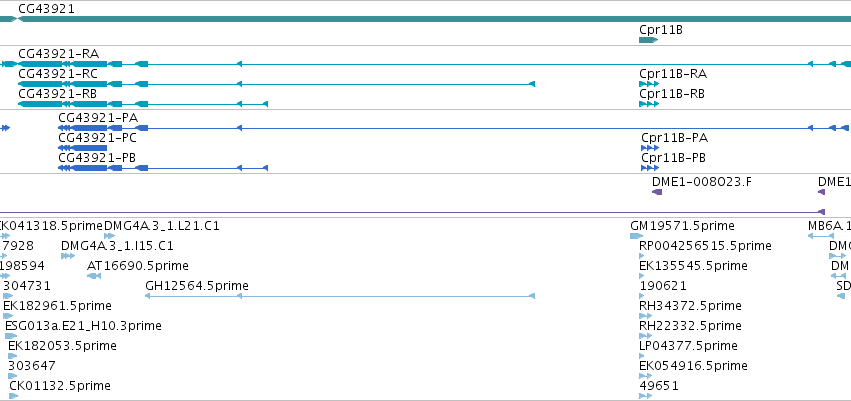Click the RP004256515.5prime label
The height and width of the screenshot is (401, 851).
point(706,246)
